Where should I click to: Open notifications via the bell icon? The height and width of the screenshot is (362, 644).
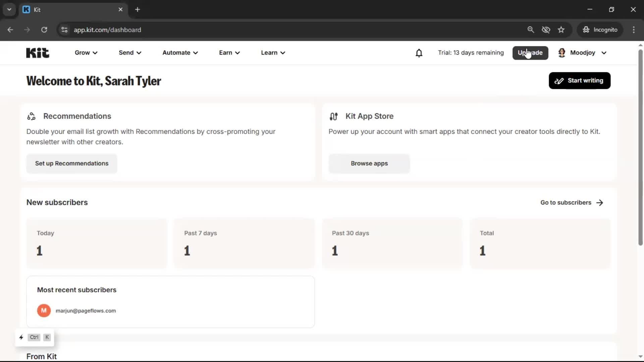tap(419, 53)
